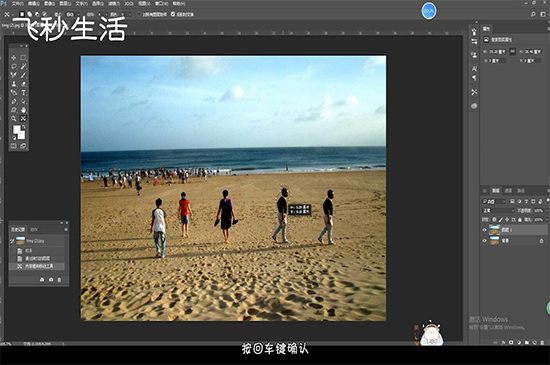Image resolution: width=550 pixels, height=365 pixels.
Task: Select the Pen tool in toolbox
Action: [14, 101]
